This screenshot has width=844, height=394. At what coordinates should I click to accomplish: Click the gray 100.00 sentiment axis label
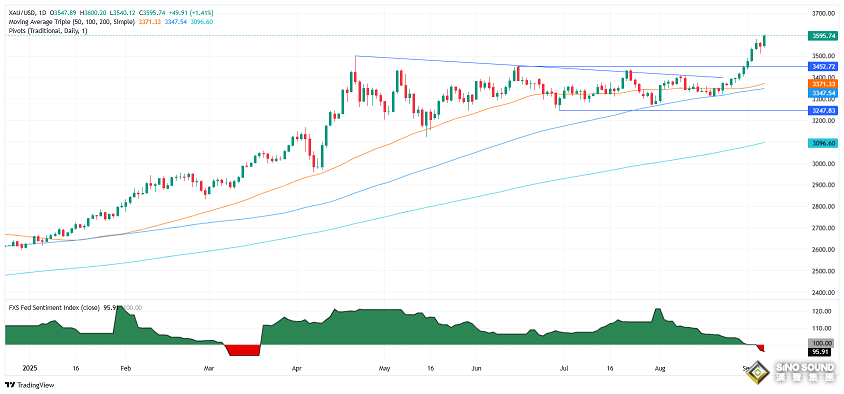coord(822,343)
